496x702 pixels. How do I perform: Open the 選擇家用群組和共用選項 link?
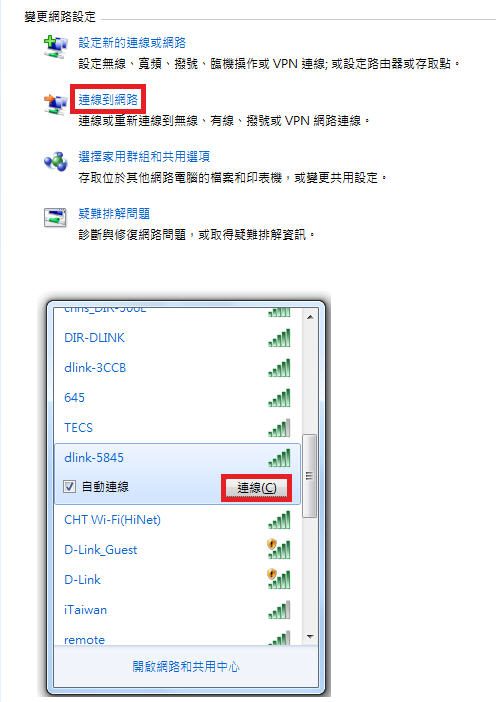tap(144, 157)
